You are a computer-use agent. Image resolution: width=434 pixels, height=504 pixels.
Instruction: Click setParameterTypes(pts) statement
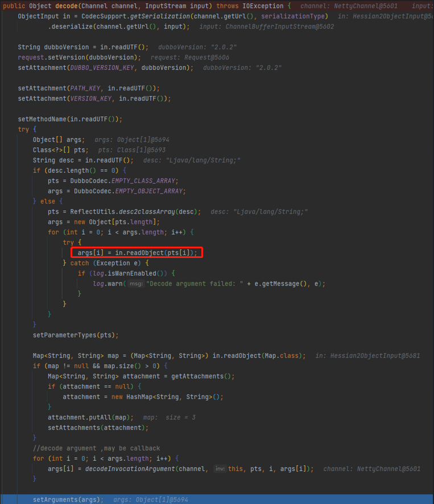tap(76, 335)
